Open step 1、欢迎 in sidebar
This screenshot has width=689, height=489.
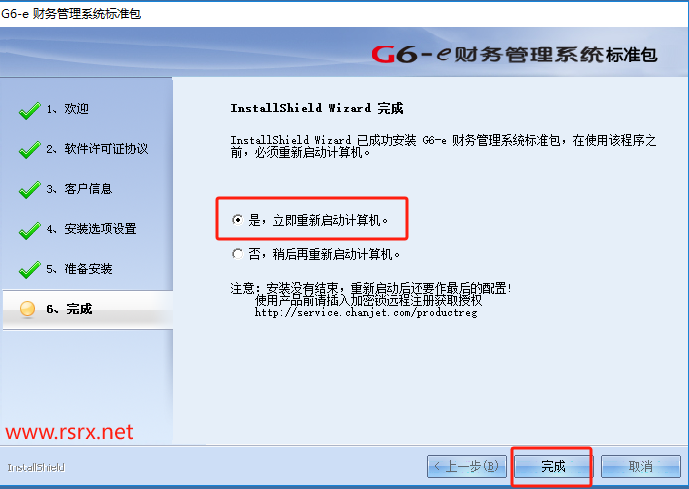pos(68,109)
